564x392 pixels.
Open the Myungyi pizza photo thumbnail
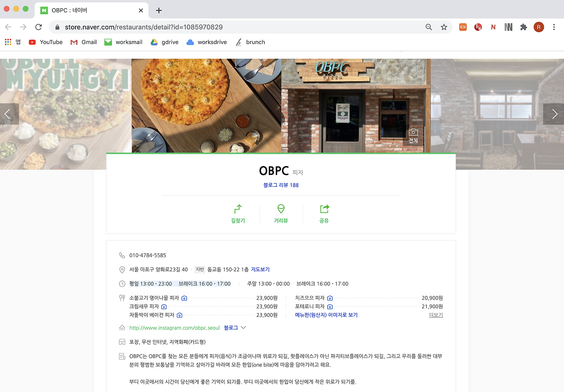[x=66, y=114]
